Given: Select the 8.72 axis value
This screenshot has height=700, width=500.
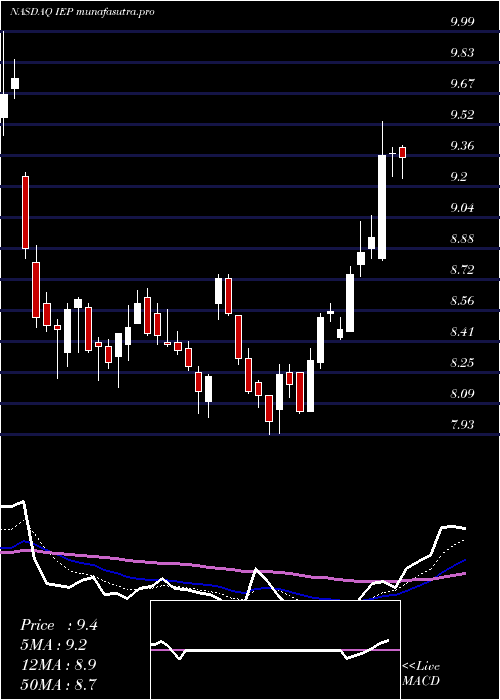Looking at the screenshot, I should pos(462,270).
